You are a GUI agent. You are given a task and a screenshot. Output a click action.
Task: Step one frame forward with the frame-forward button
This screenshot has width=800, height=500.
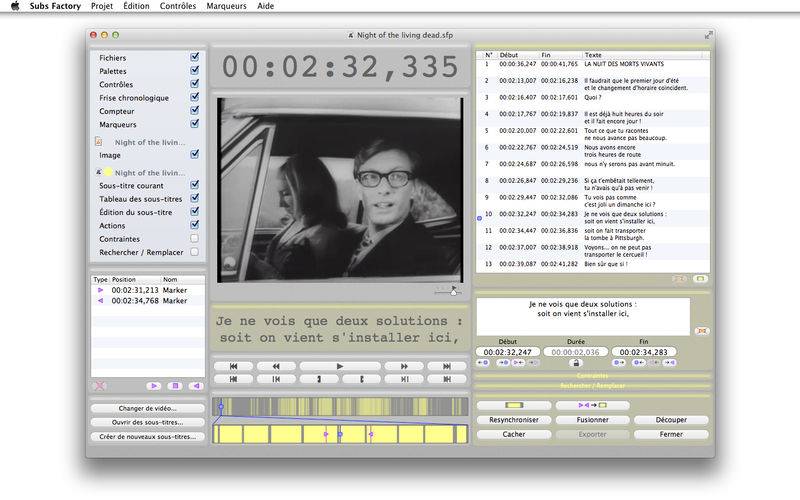(404, 379)
